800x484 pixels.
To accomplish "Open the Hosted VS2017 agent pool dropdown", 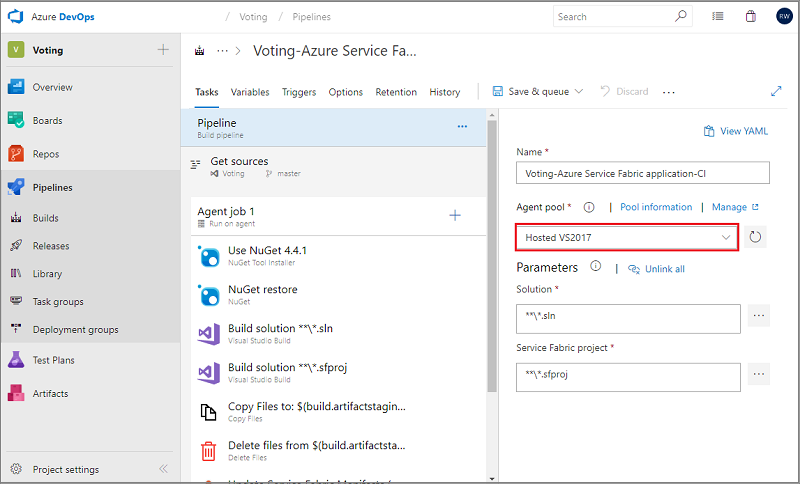I will click(627, 237).
